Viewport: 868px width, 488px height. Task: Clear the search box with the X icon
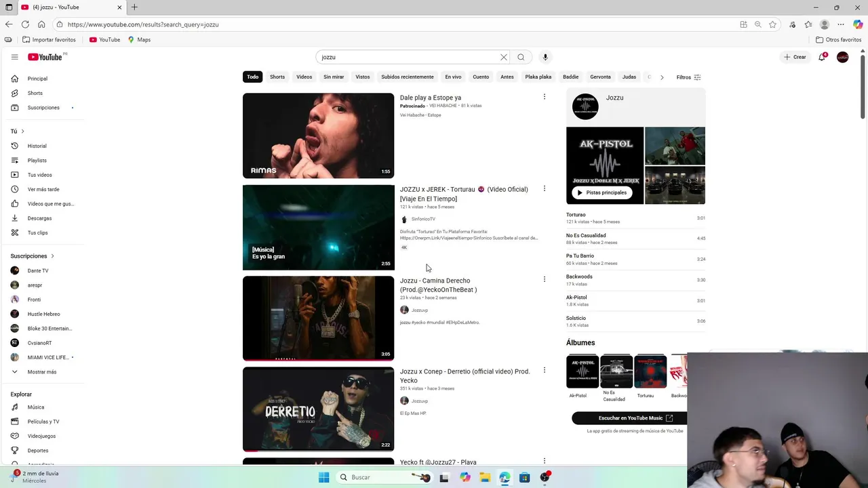pos(504,57)
